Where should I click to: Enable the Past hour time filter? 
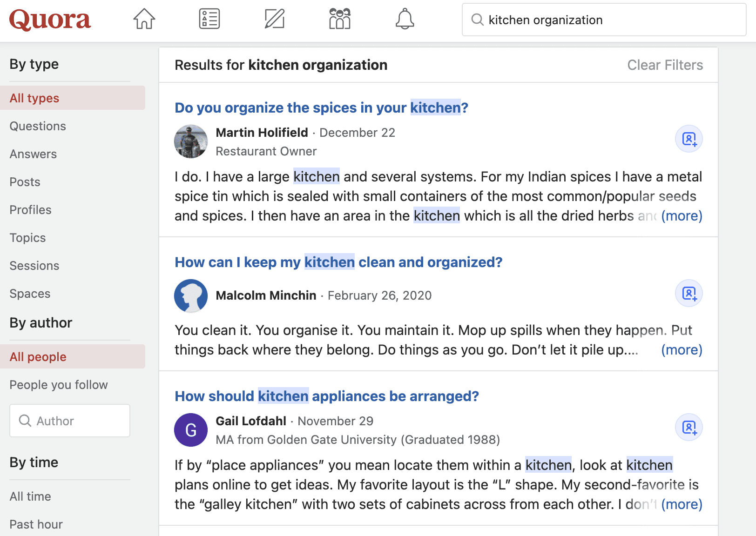pos(36,524)
